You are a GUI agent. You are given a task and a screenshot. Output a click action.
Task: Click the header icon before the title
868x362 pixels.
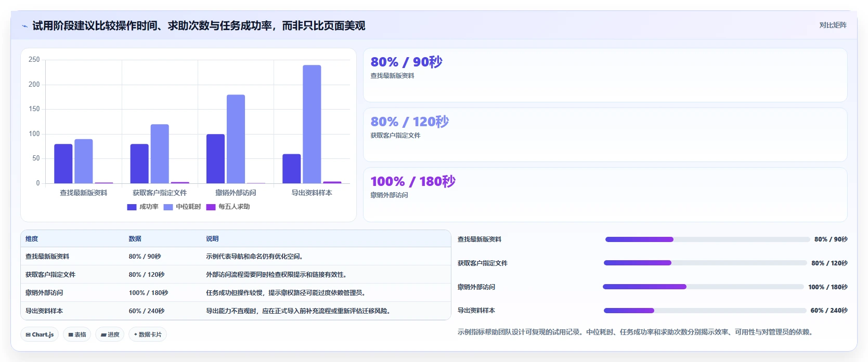pos(24,26)
